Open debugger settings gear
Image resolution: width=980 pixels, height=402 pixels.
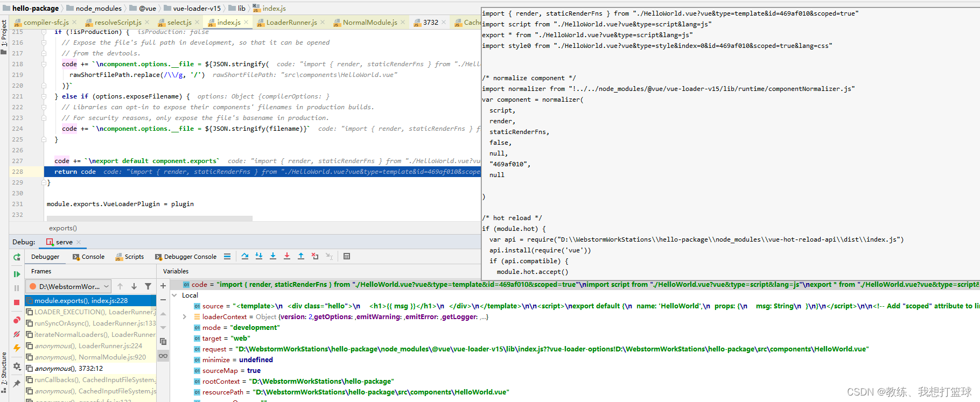click(x=17, y=366)
